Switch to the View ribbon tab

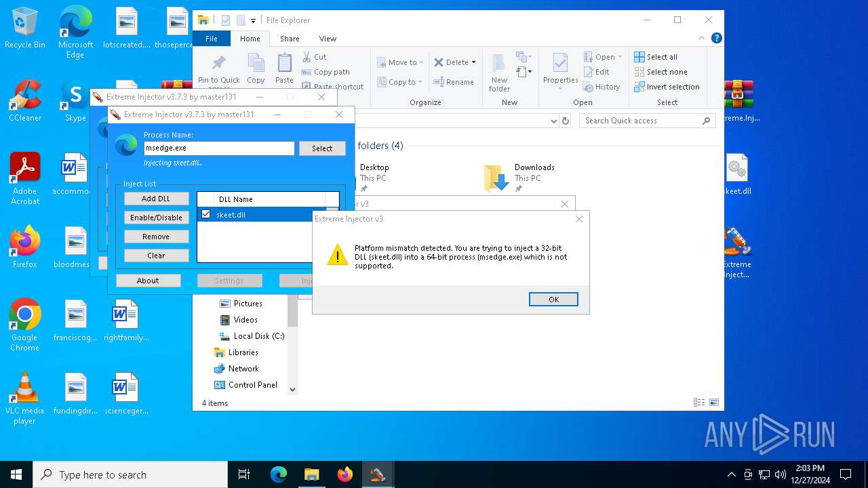pos(328,39)
